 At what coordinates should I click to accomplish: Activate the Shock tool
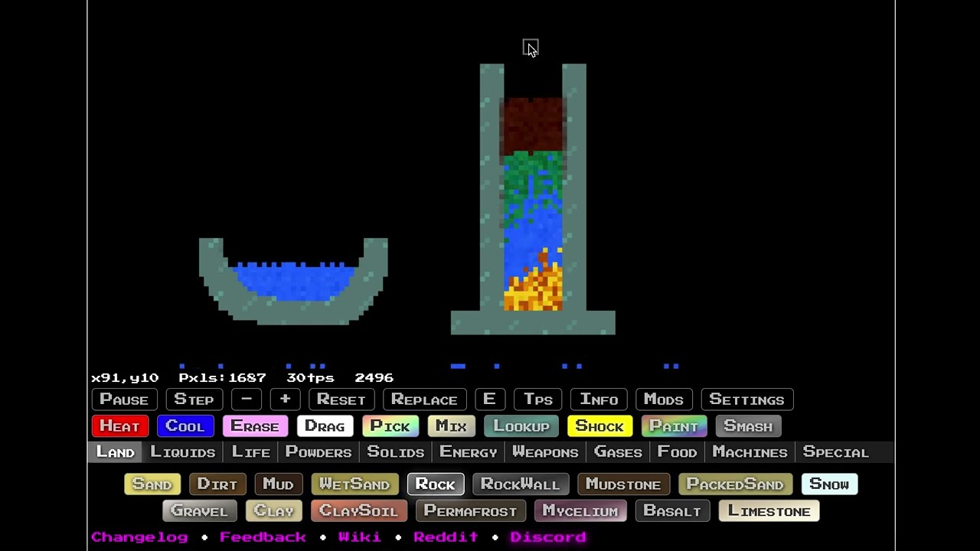coord(599,426)
